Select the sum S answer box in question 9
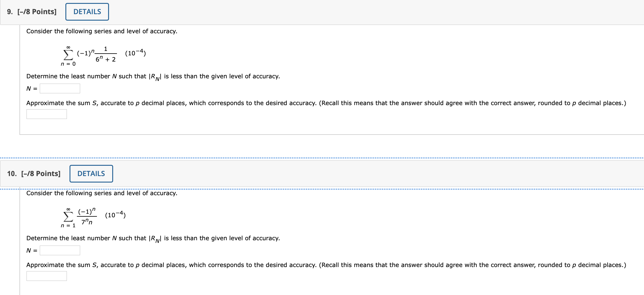The image size is (644, 295). pos(47,114)
